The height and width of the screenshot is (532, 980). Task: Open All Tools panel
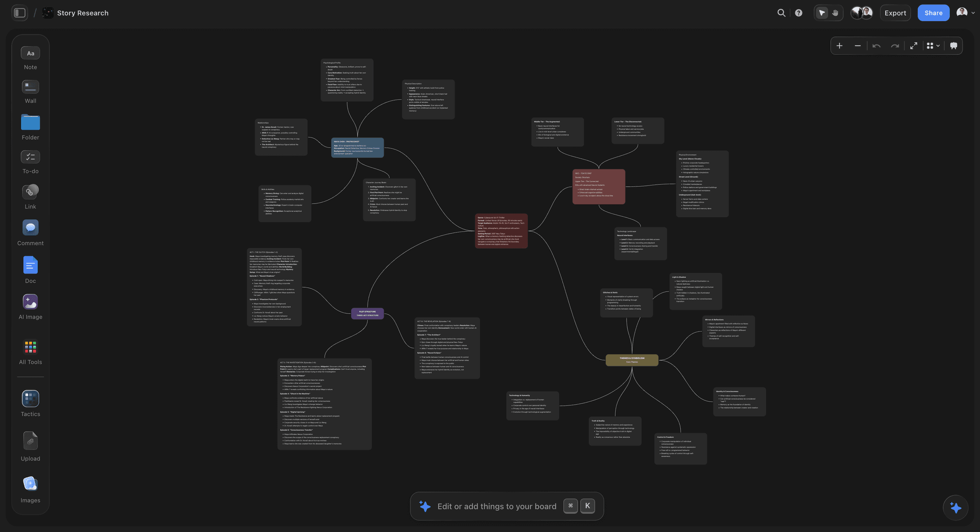coord(30,352)
